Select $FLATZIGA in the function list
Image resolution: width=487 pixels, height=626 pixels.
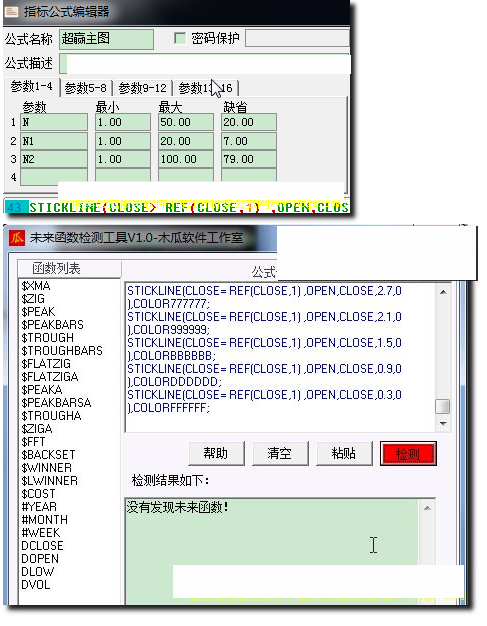pyautogui.click(x=50, y=377)
